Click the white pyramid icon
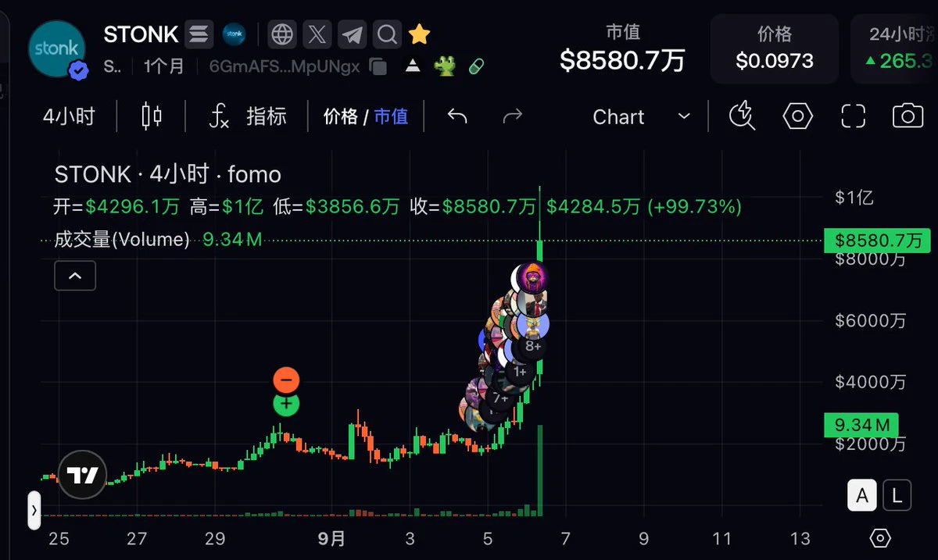 (x=414, y=66)
